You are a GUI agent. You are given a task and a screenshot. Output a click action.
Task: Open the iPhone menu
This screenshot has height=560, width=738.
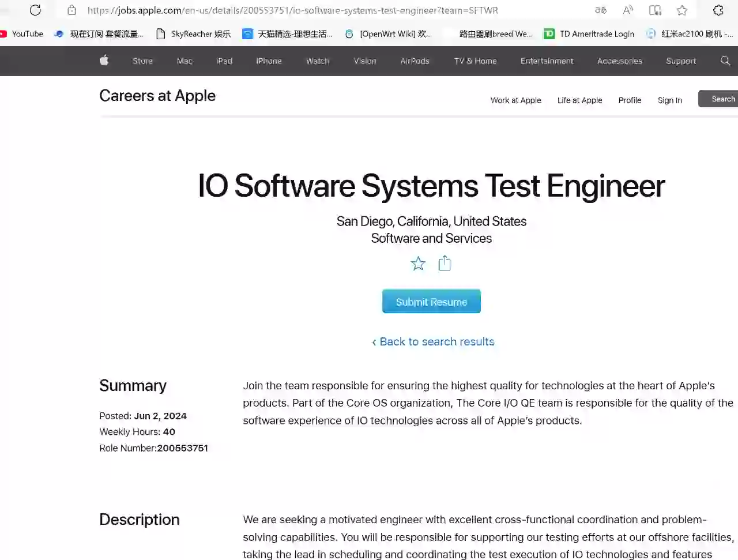[269, 61]
